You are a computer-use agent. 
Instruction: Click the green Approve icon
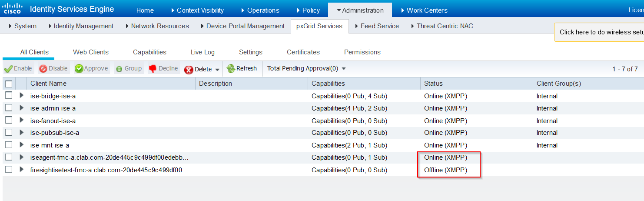coord(79,69)
